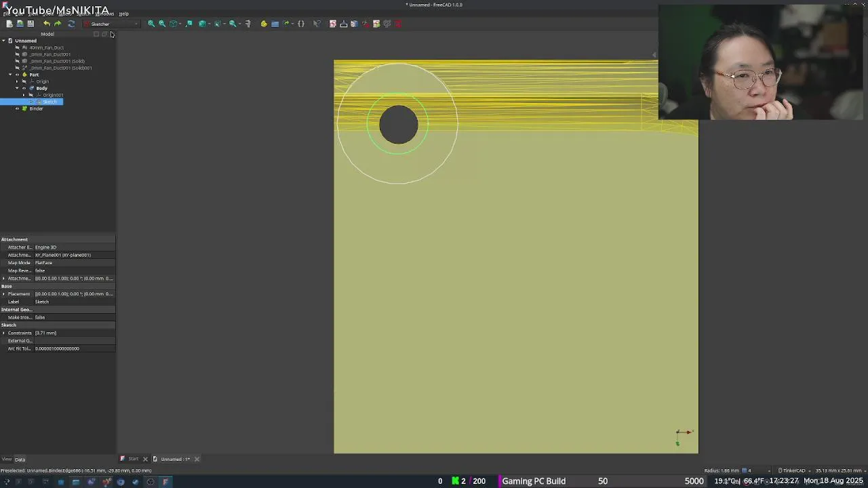The image size is (868, 488).
Task: Click the dark circular hole in the model
Action: 399,124
